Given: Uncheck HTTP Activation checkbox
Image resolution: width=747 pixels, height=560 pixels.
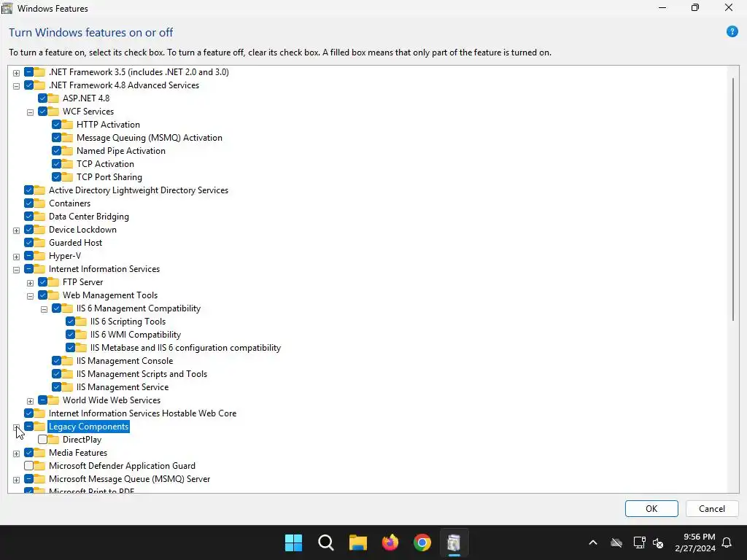Looking at the screenshot, I should click(56, 124).
